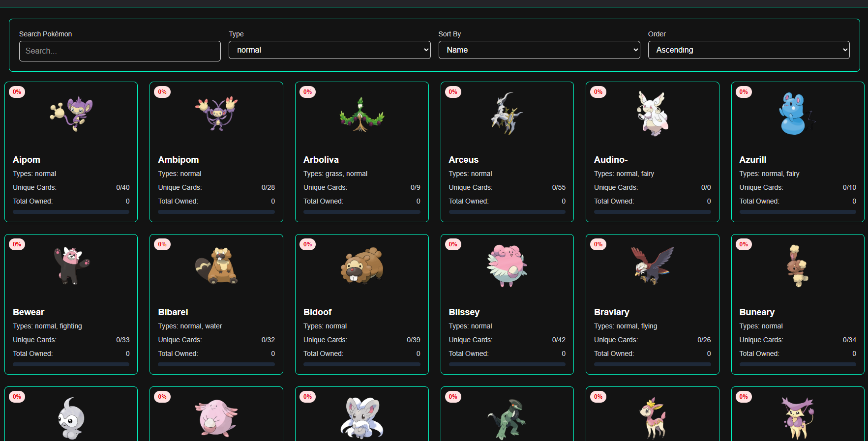
Task: Click the Bewear sprite image
Action: pyautogui.click(x=71, y=266)
